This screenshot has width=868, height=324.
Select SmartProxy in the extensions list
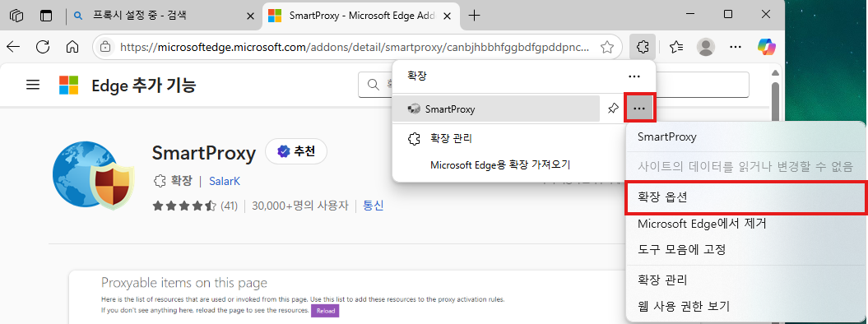pos(496,109)
